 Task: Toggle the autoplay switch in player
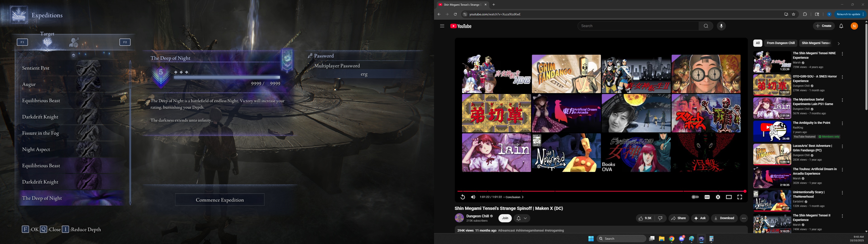pyautogui.click(x=695, y=197)
